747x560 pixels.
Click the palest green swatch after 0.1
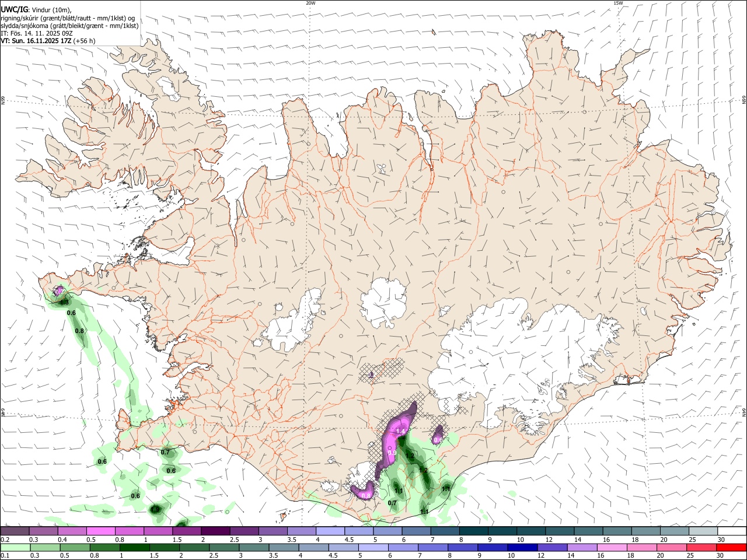pos(15,547)
